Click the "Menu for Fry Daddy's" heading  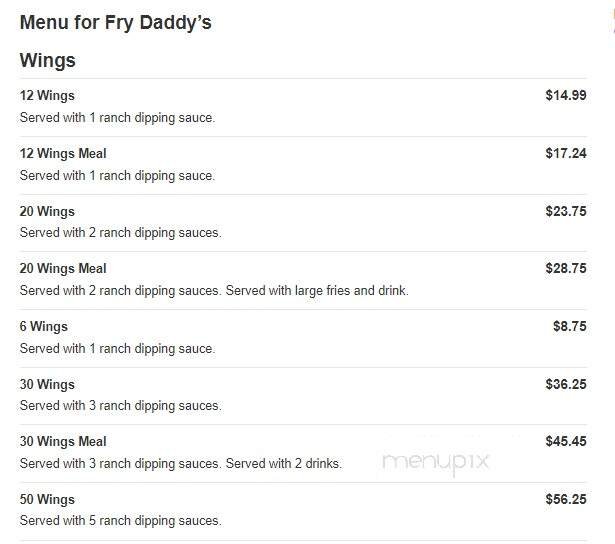pyautogui.click(x=115, y=22)
